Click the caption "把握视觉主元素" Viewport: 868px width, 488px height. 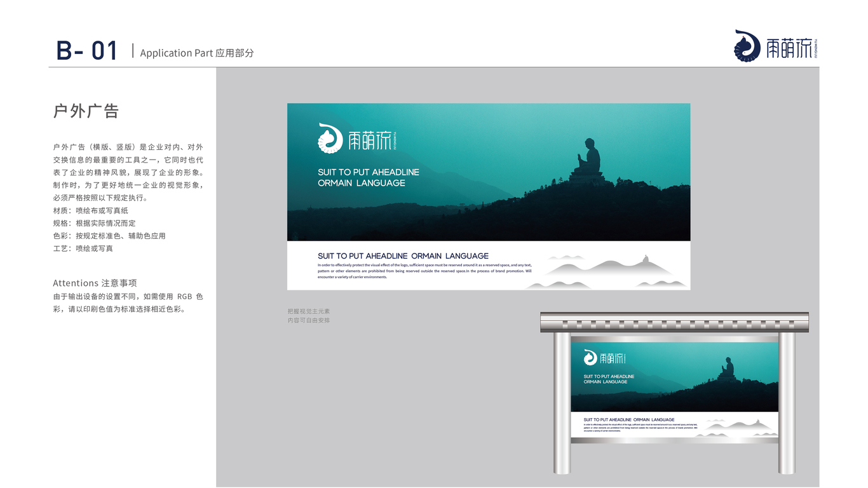pyautogui.click(x=309, y=311)
